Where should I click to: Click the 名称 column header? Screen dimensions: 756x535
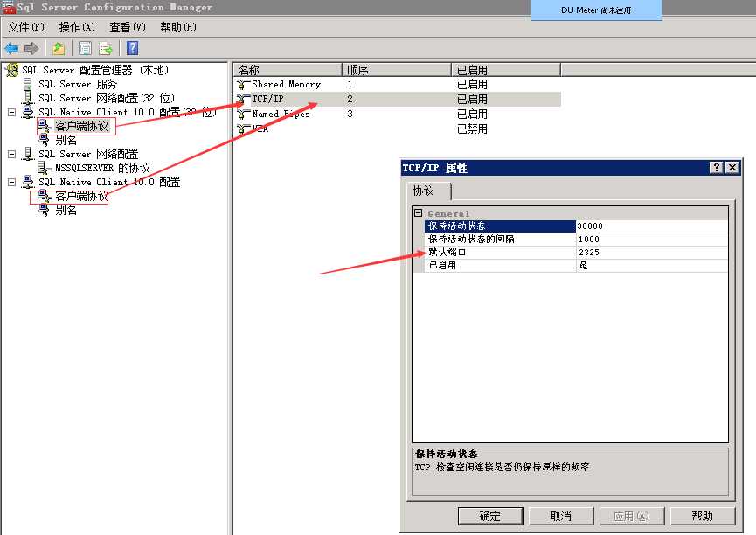288,70
